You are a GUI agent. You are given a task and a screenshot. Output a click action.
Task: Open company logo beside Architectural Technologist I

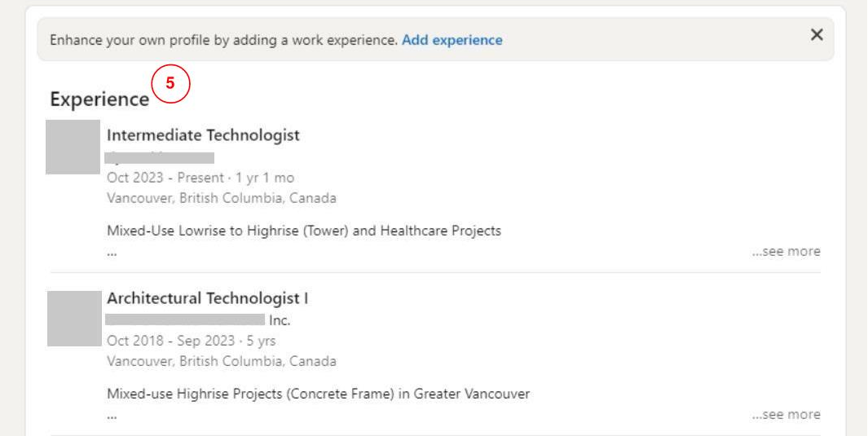coord(73,319)
